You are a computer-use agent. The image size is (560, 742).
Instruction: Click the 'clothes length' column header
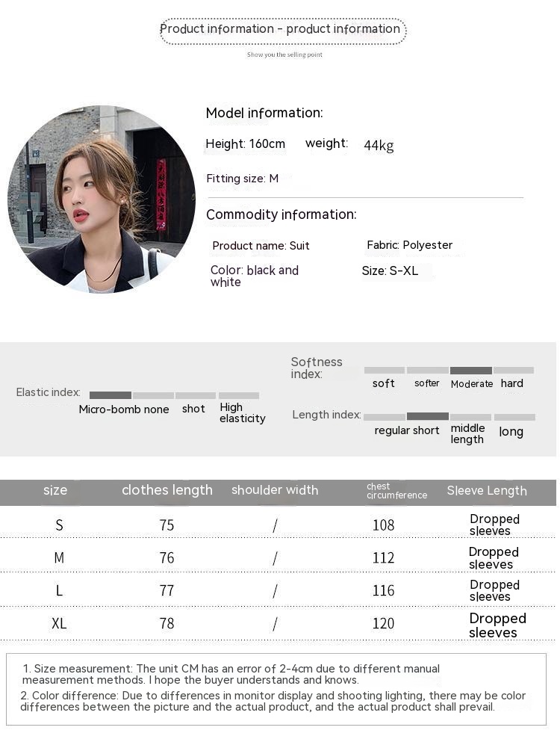click(x=167, y=491)
